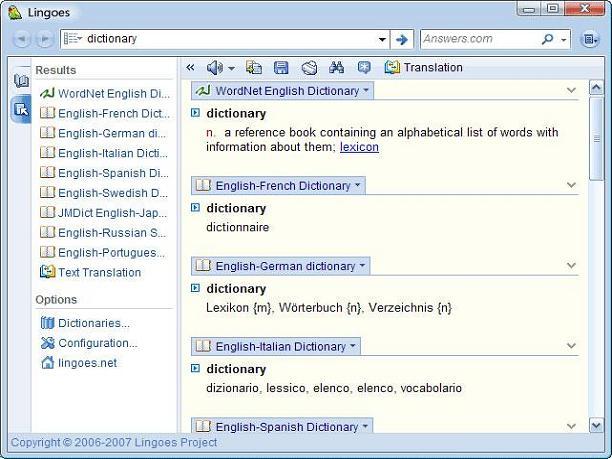This screenshot has height=459, width=612.
Task: Select English-Swedish D... in results list
Action: coord(104,193)
